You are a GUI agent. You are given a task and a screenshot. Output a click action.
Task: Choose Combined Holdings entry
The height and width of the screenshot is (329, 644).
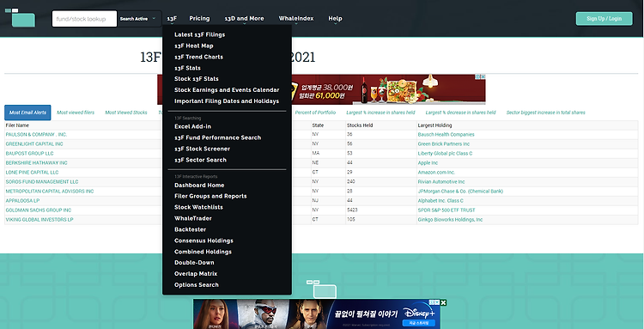click(203, 252)
